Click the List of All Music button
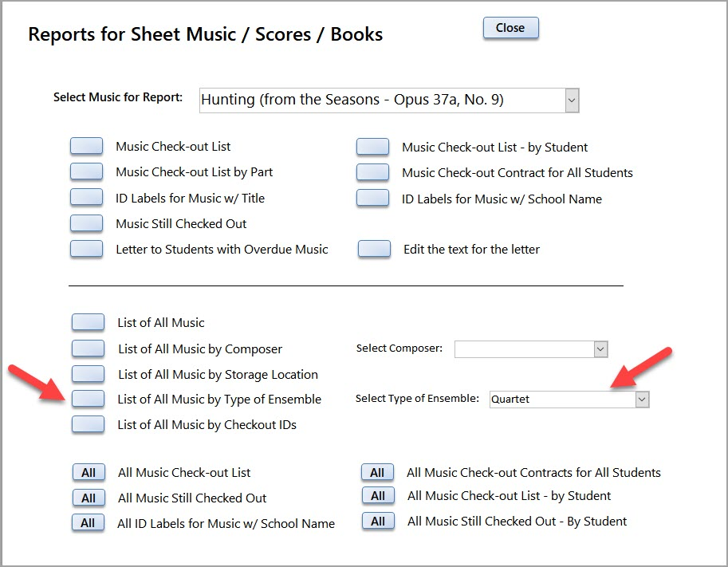This screenshot has width=728, height=567. (88, 322)
